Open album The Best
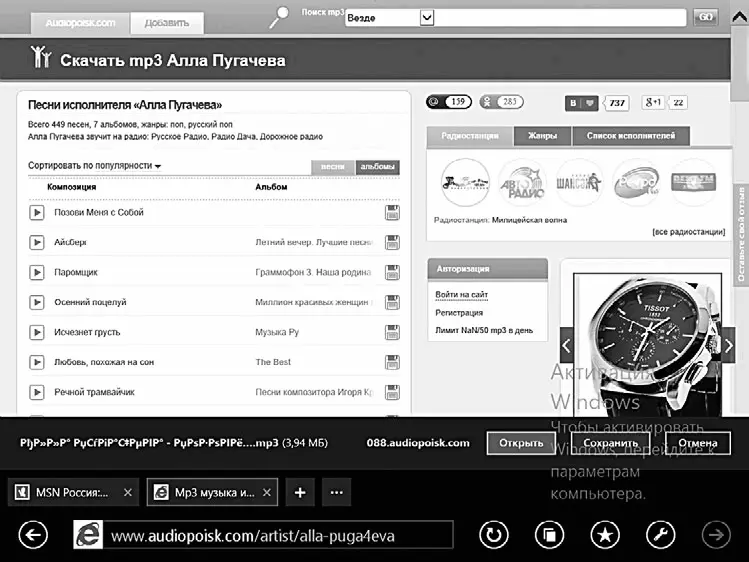Viewport: 749px width, 562px height. (x=273, y=362)
